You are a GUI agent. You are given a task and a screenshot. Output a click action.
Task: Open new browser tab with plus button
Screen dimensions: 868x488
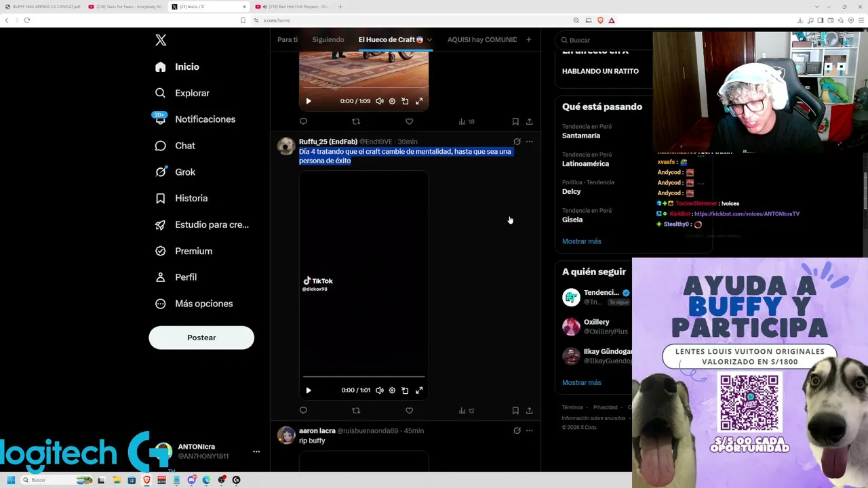[340, 7]
